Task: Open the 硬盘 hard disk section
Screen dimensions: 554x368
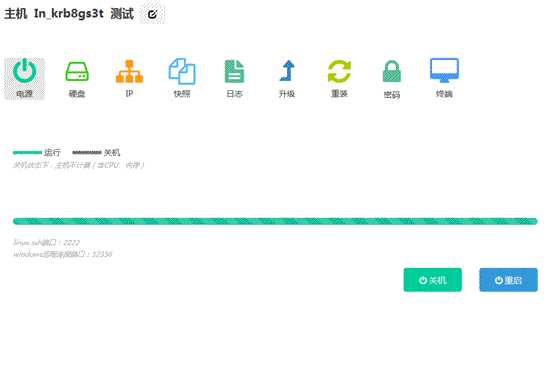Action: point(77,78)
